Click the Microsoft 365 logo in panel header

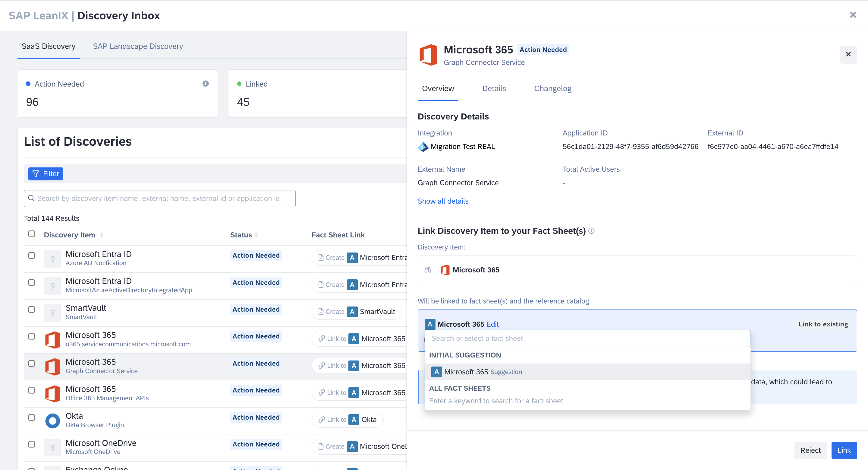click(x=428, y=55)
